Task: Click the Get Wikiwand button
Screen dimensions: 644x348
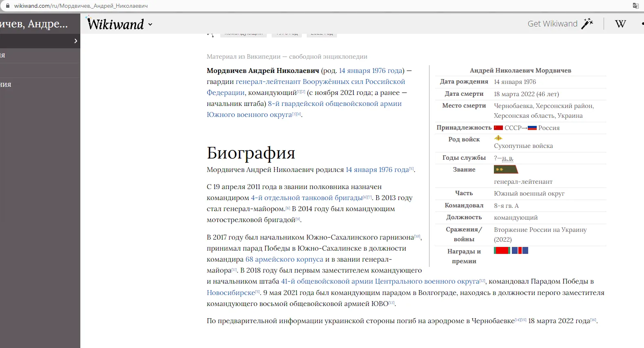Action: 552,24
